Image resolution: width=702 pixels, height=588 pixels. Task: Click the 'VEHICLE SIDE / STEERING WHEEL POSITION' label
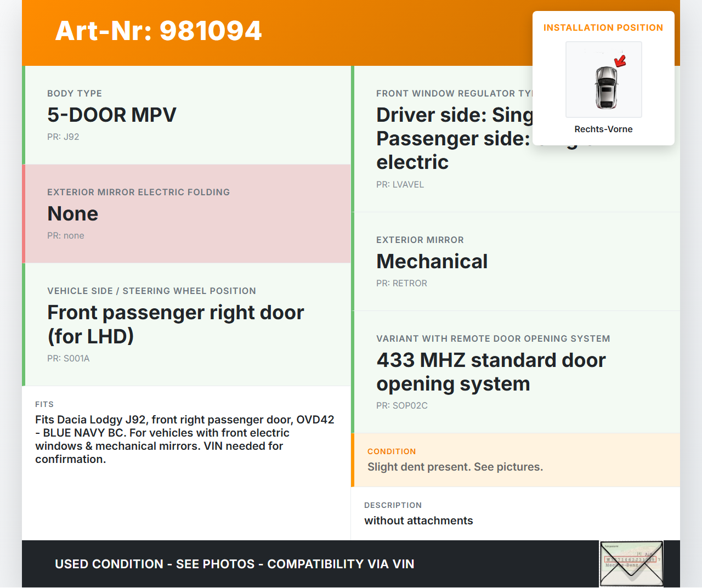[152, 291]
